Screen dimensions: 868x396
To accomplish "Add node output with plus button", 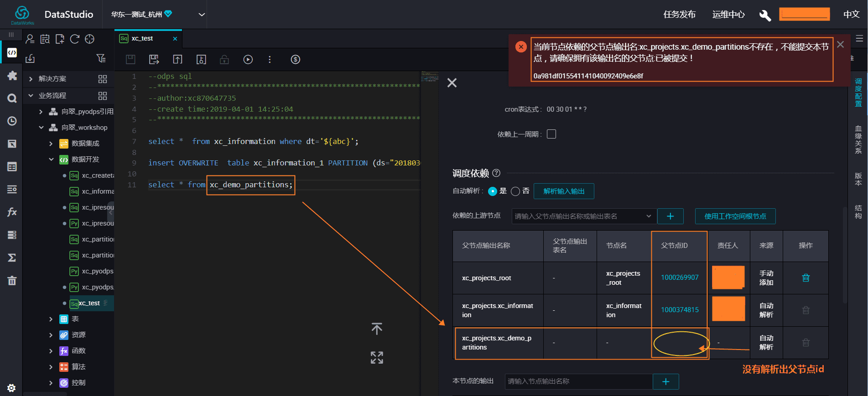I will tap(666, 381).
